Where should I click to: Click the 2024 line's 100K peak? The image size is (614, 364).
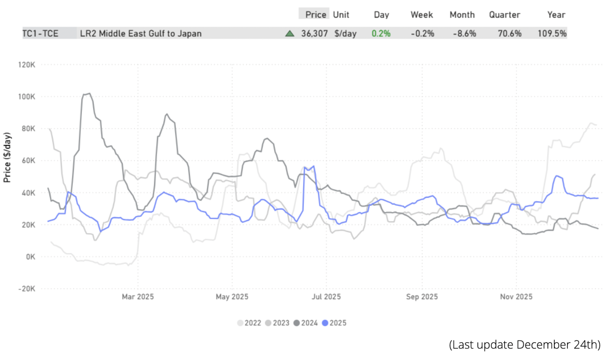coord(89,94)
